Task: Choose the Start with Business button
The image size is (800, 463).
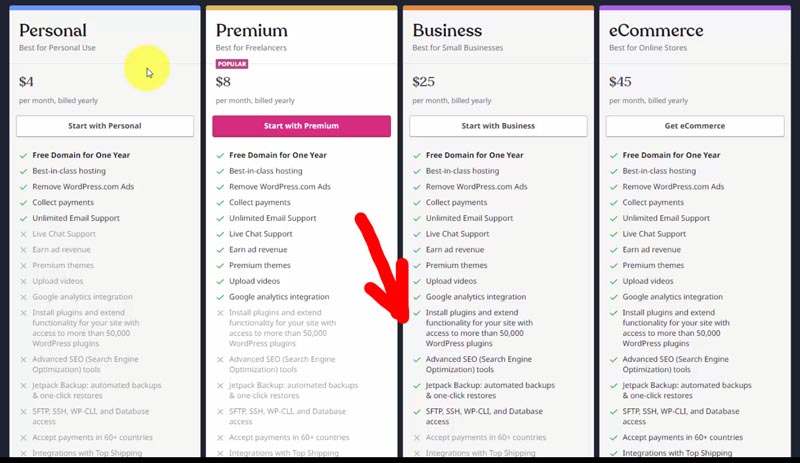Action: click(498, 126)
